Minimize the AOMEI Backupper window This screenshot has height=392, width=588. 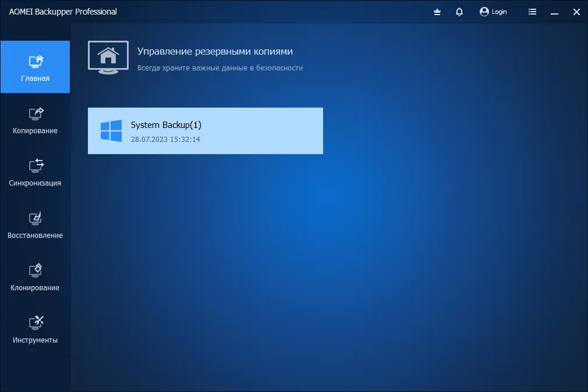[554, 12]
